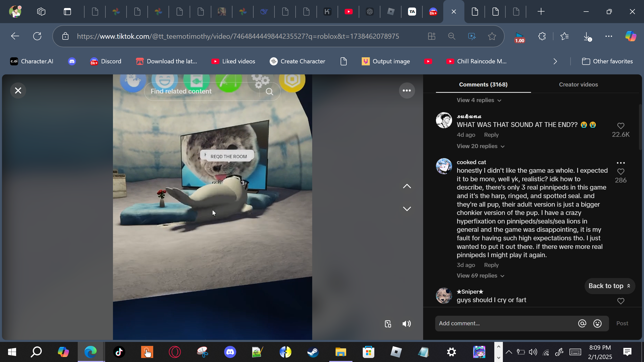Go to next video with down arrow
Screen dimensions: 644x362
coord(407,209)
